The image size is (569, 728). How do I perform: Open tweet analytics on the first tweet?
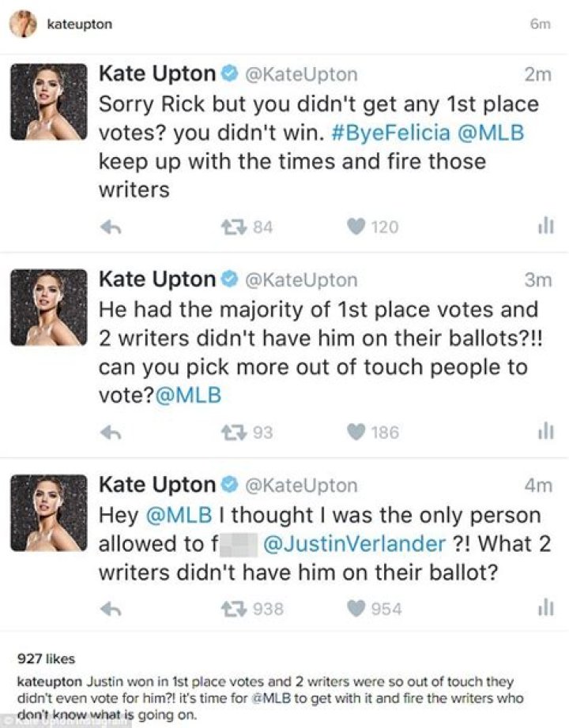tap(545, 227)
